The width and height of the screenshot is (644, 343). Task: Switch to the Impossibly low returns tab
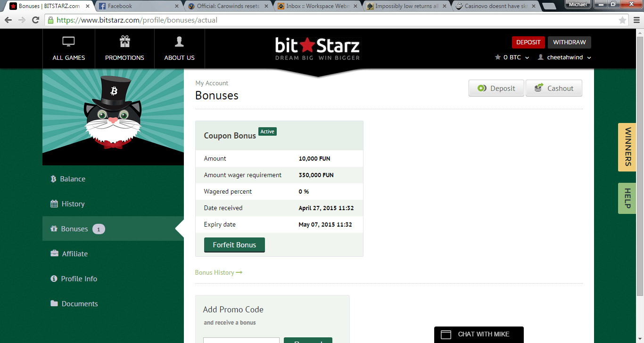[406, 6]
